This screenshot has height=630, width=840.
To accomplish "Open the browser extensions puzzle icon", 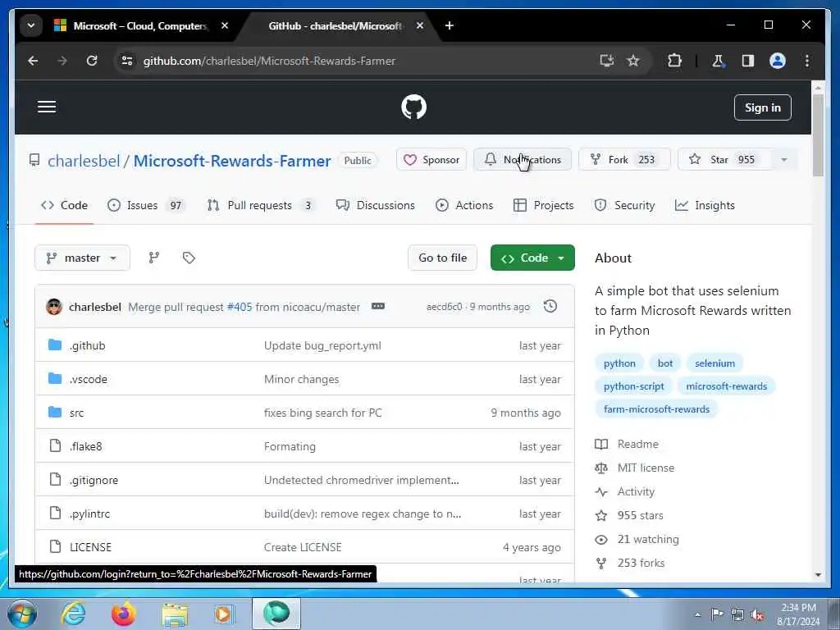I will (674, 61).
